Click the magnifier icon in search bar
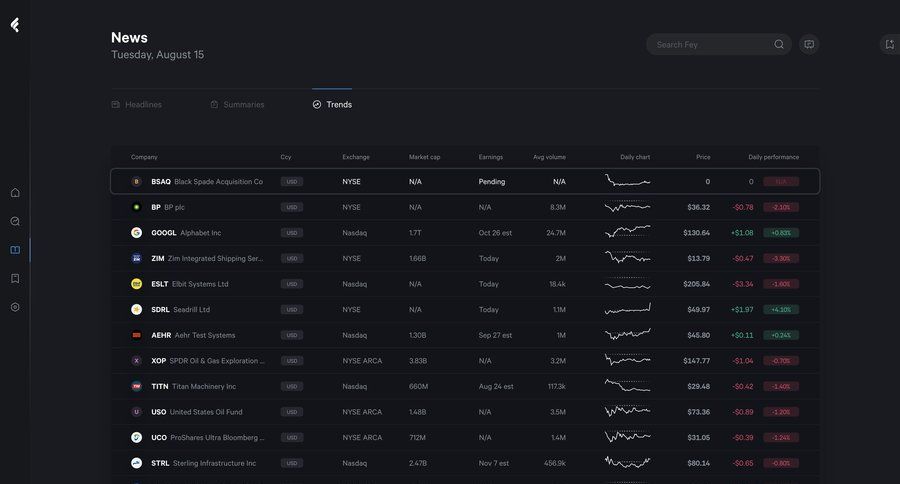The height and width of the screenshot is (484, 900). pos(779,44)
